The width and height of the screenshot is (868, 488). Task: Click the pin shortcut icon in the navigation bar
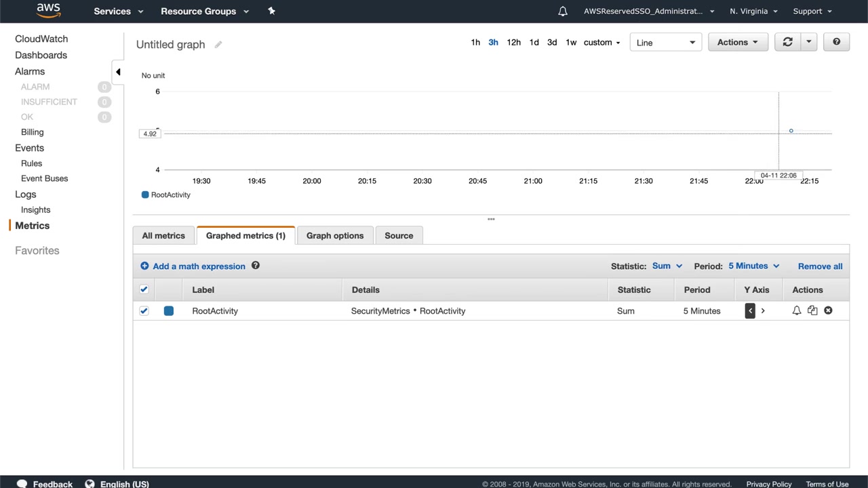[271, 11]
